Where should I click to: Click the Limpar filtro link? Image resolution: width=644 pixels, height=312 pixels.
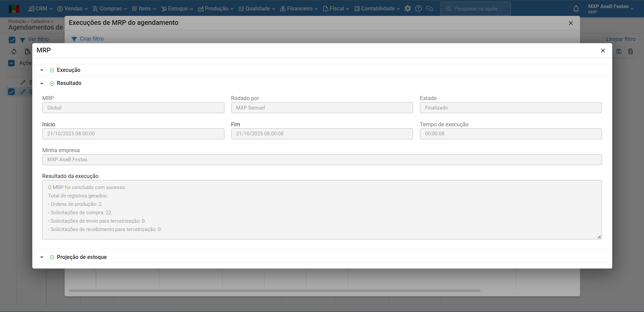[x=621, y=39]
